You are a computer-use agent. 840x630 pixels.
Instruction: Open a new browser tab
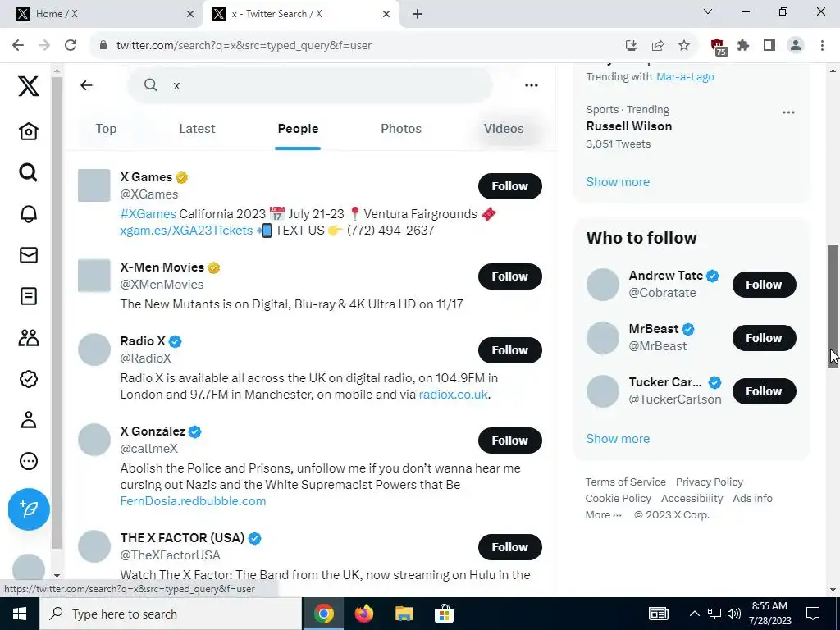(418, 14)
